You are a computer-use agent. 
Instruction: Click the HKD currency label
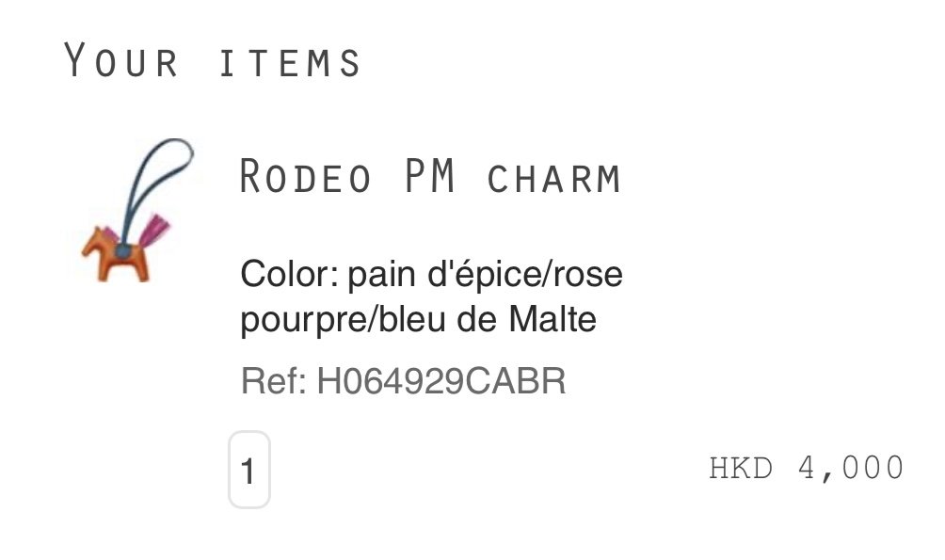[x=741, y=468]
